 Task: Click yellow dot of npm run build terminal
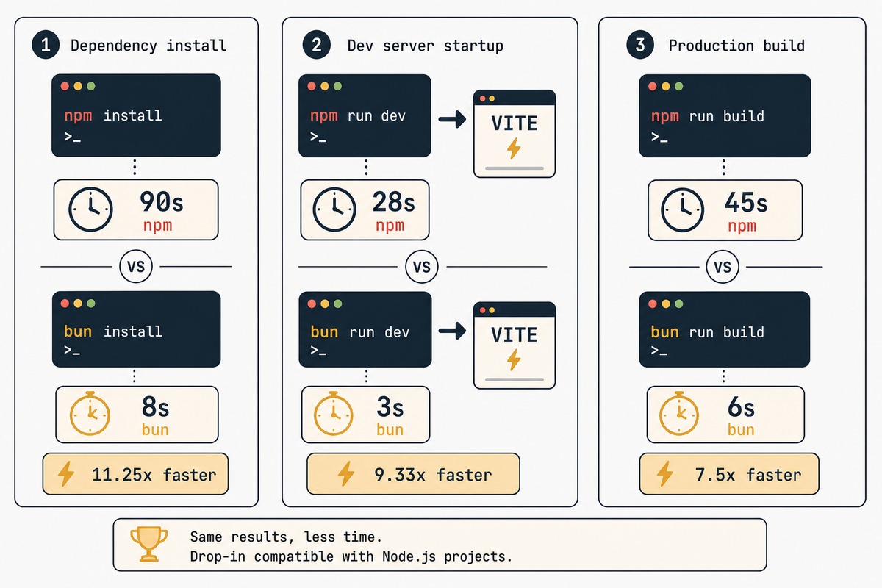(666, 86)
